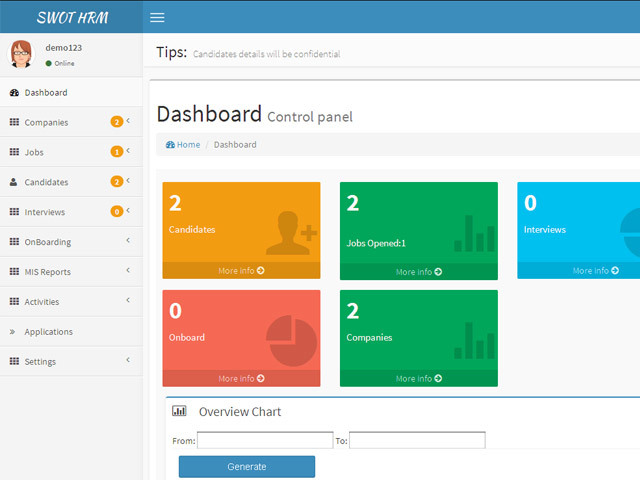Click the Dashboard breadcrumb text
This screenshot has width=640, height=480.
pos(235,144)
